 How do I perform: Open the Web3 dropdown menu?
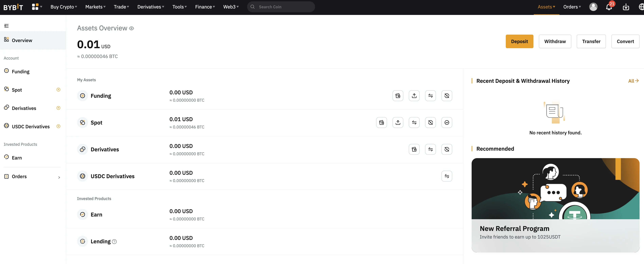click(x=231, y=7)
